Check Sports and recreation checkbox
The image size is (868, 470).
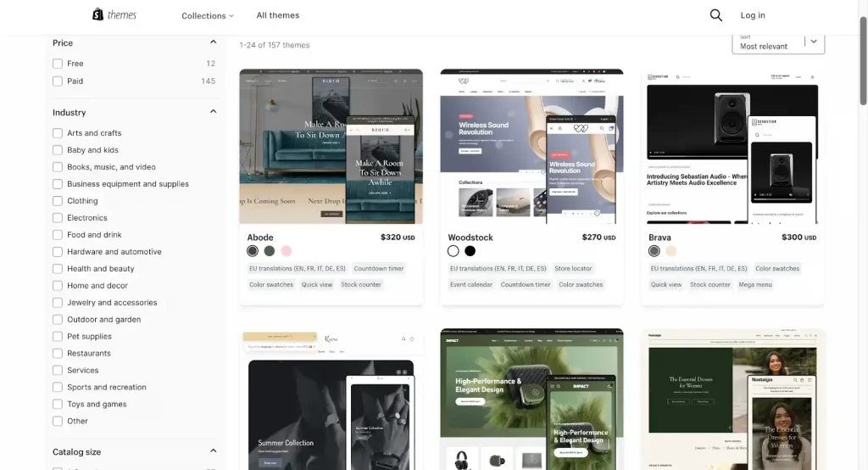58,388
